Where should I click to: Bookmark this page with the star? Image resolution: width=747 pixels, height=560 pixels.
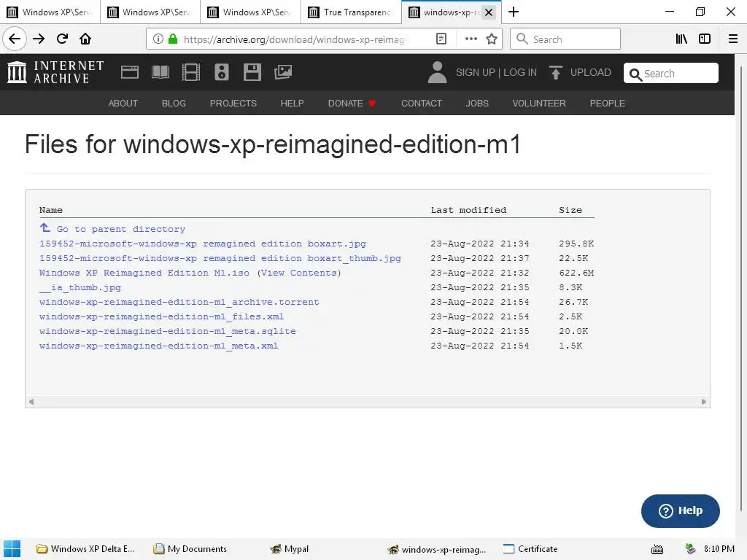pos(492,39)
